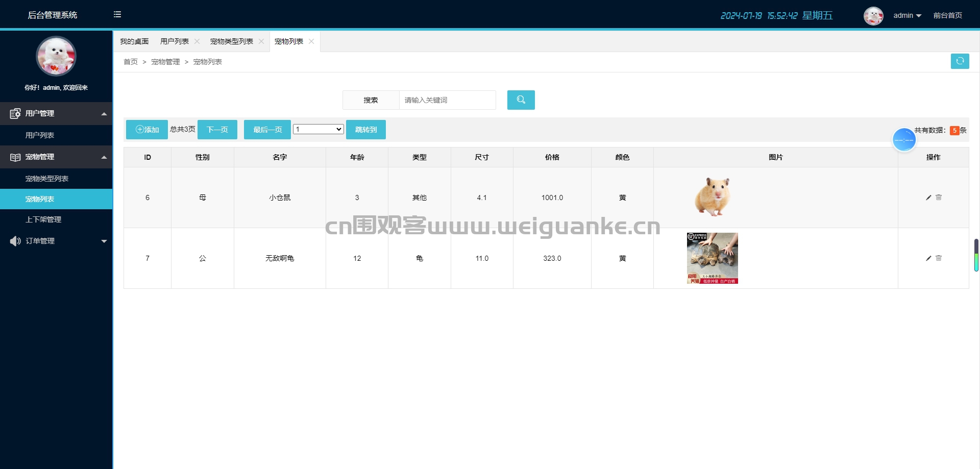Click the blue floating circle widget
The image size is (980, 469).
tap(904, 140)
